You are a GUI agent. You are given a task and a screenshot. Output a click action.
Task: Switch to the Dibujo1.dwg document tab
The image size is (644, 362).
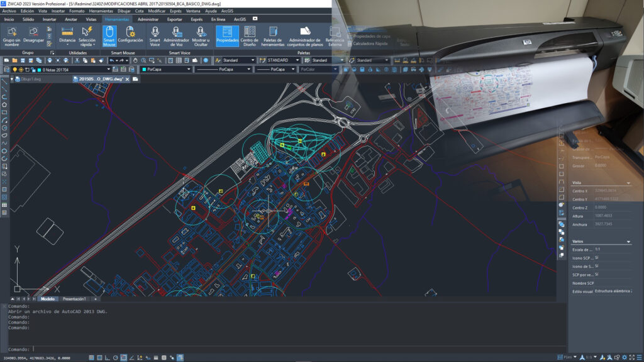[31, 79]
